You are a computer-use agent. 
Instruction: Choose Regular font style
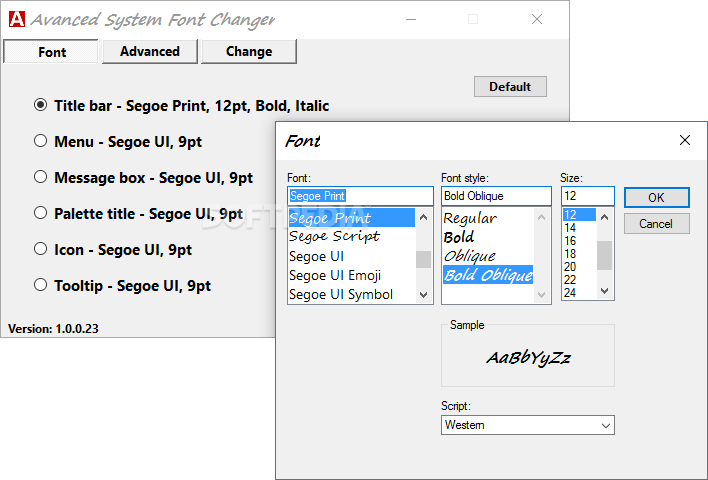tap(488, 218)
